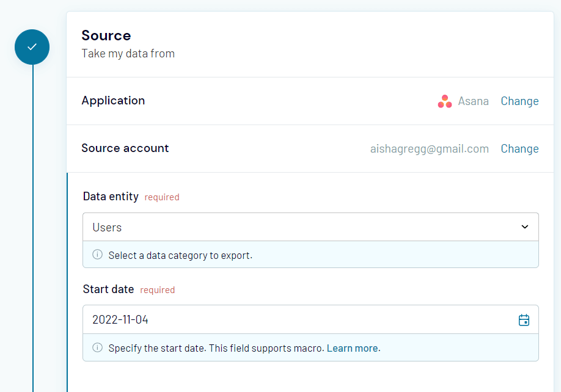
Task: Click the Take my data from subtitle
Action: tap(128, 54)
